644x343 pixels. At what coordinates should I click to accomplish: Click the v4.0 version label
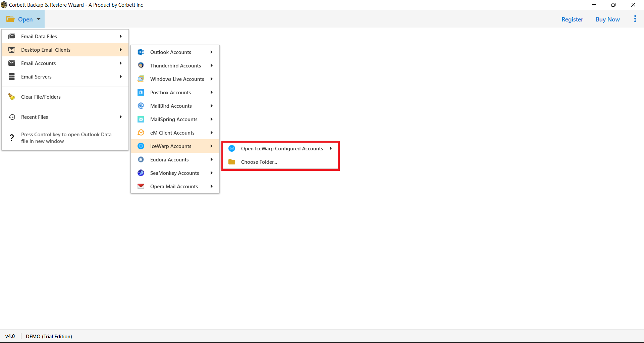coord(10,336)
